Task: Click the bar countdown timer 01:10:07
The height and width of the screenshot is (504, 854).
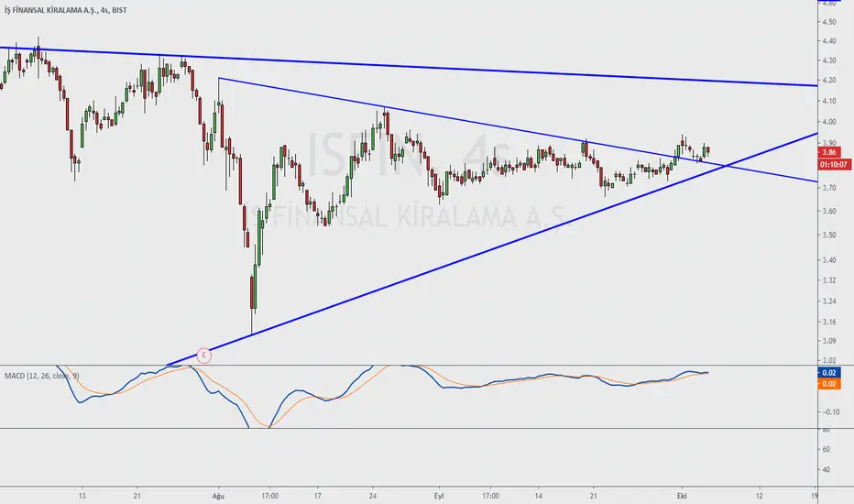Action: point(834,165)
